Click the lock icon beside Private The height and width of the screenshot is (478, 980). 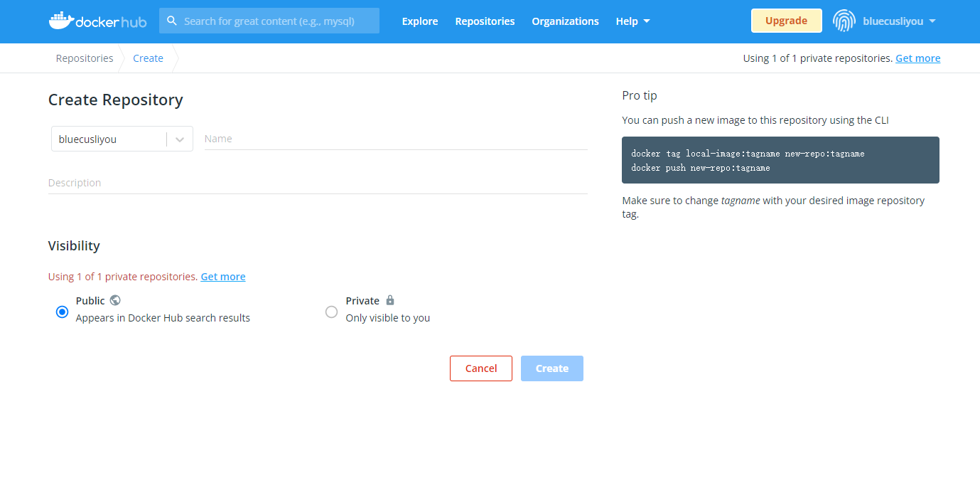pos(389,300)
